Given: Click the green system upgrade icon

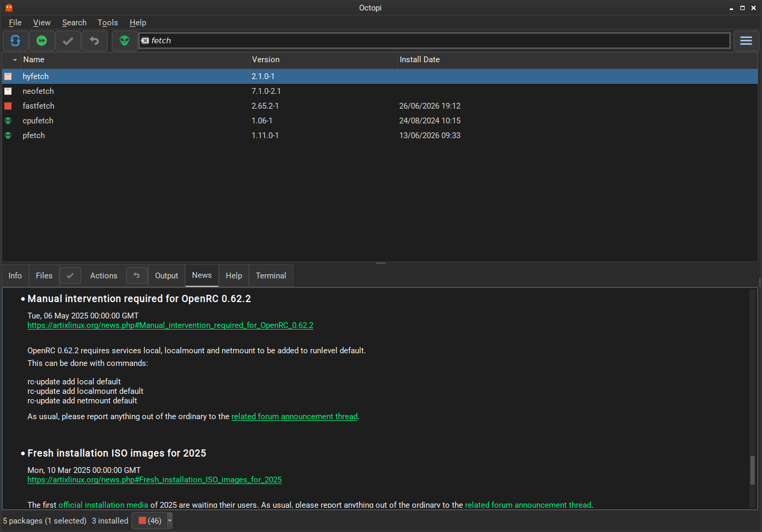Looking at the screenshot, I should [x=42, y=41].
